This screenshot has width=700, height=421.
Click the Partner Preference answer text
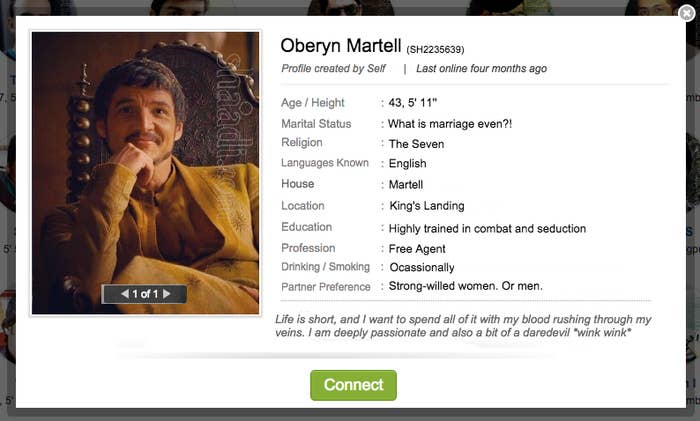465,286
